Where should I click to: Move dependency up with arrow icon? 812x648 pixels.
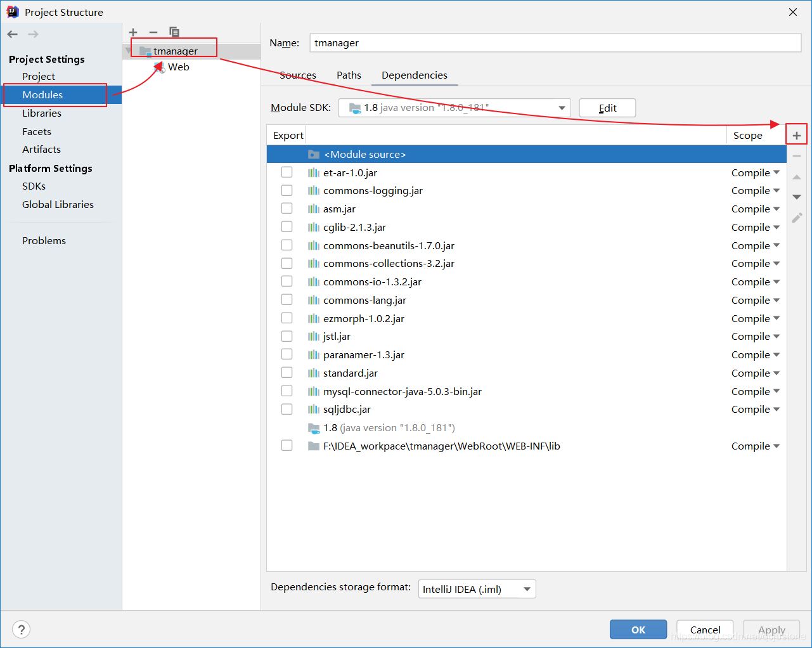click(797, 177)
